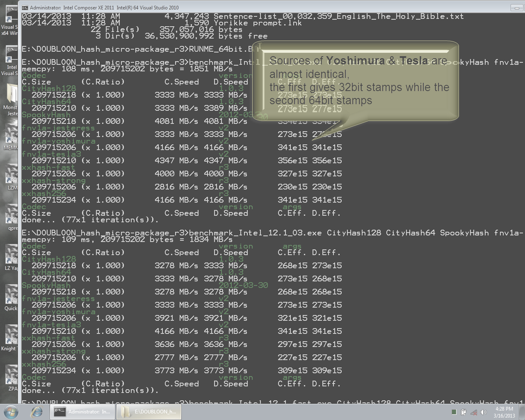Viewport: 525px width, 420px height.
Task: Click CityHash64 label in second benchmark output
Action: click(46, 272)
